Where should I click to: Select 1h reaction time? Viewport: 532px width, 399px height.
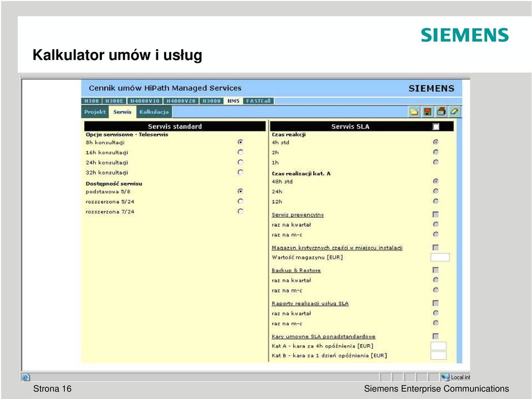tap(436, 162)
